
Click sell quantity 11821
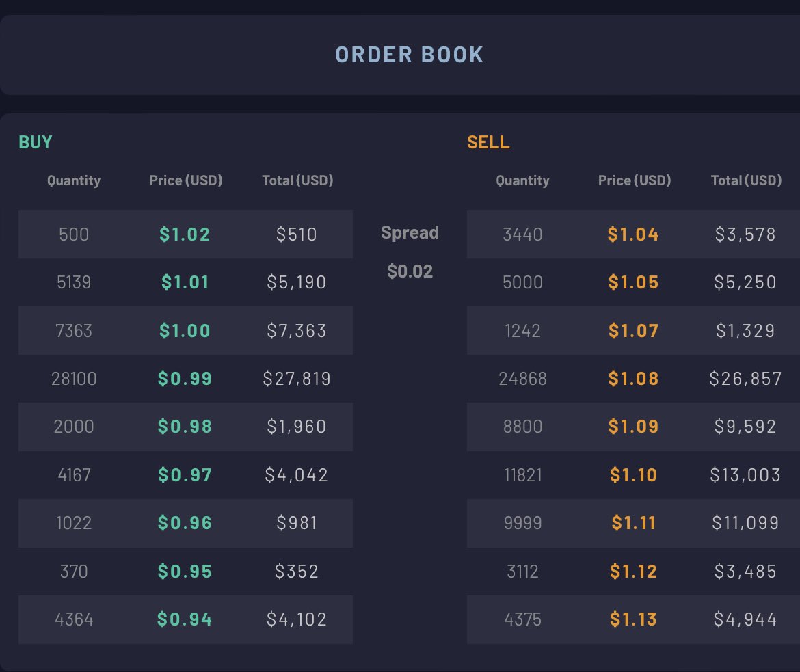[x=522, y=475]
